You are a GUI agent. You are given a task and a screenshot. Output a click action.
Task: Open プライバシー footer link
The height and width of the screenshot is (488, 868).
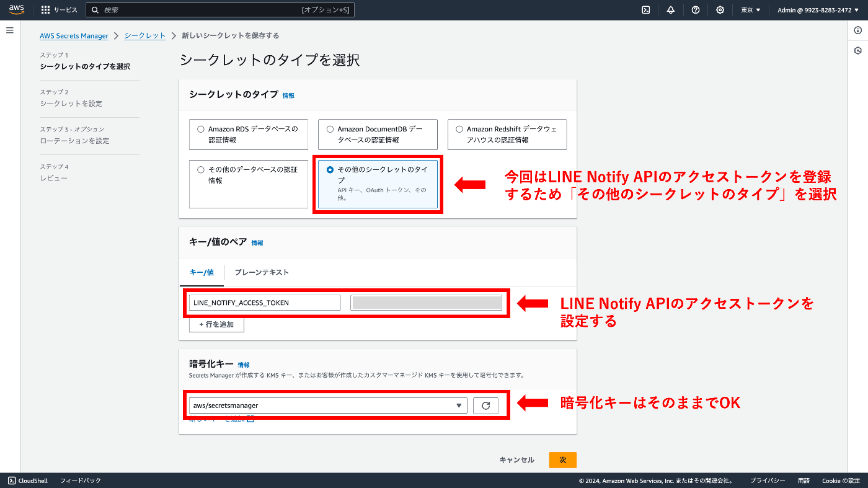tap(768, 481)
